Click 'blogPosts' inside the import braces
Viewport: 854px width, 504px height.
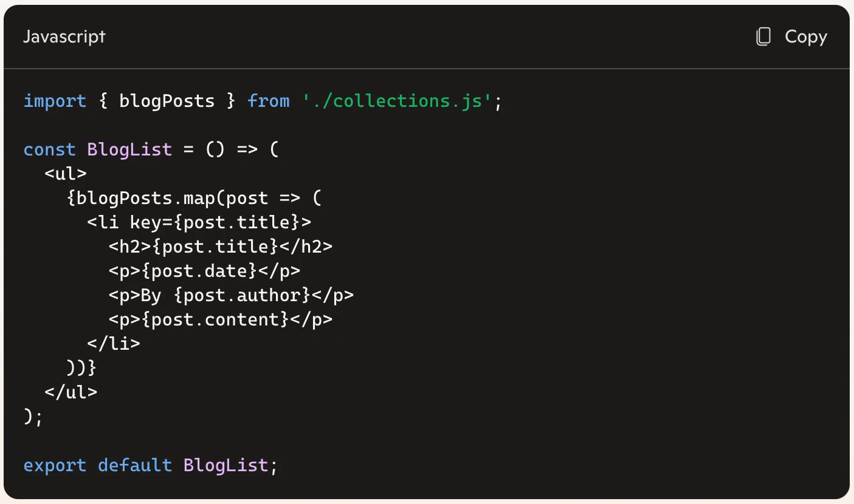tap(167, 101)
